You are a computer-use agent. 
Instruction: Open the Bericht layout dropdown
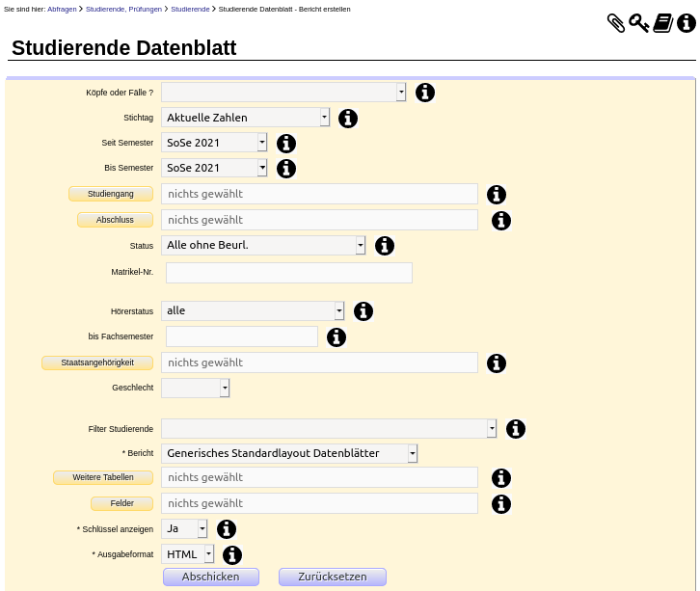[x=289, y=453]
